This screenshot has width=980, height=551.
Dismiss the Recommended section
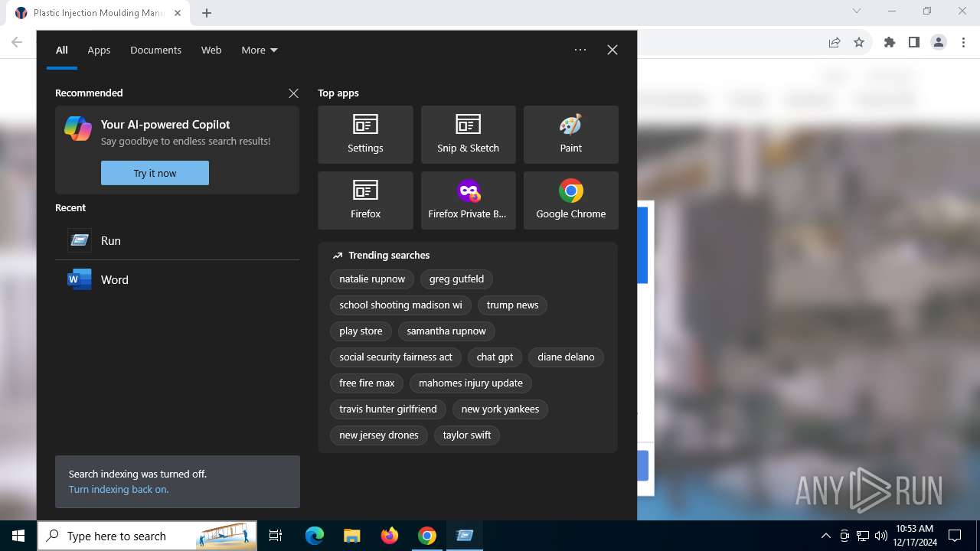pos(293,93)
